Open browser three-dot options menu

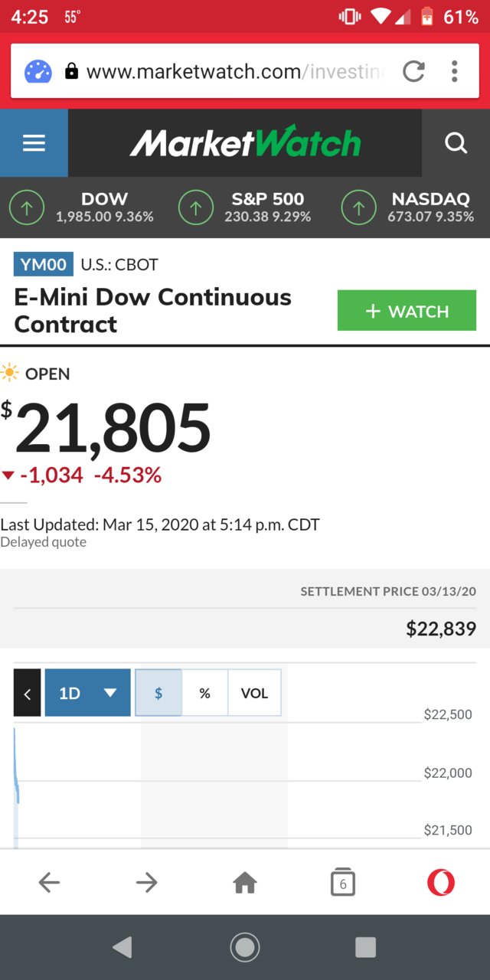[x=455, y=72]
